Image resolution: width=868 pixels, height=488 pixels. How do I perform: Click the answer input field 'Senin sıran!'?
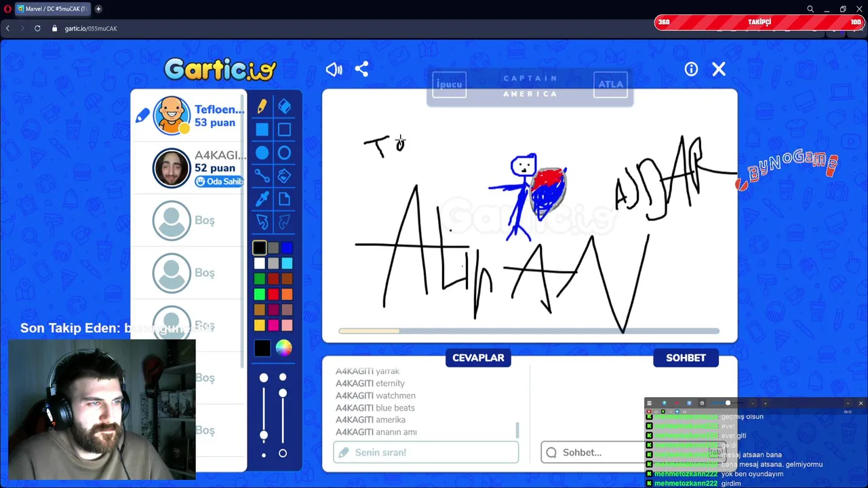(426, 452)
